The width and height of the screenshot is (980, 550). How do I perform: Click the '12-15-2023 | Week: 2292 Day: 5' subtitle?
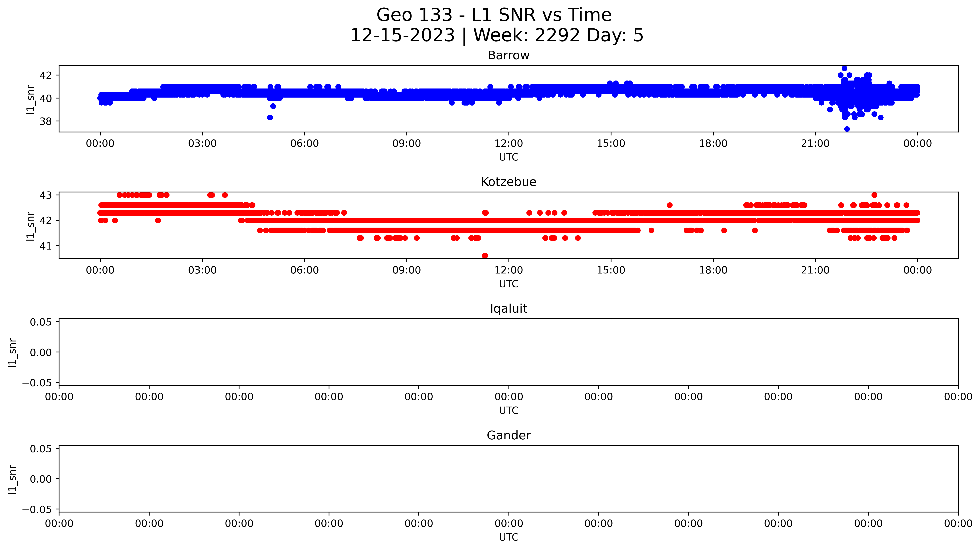[x=497, y=35]
